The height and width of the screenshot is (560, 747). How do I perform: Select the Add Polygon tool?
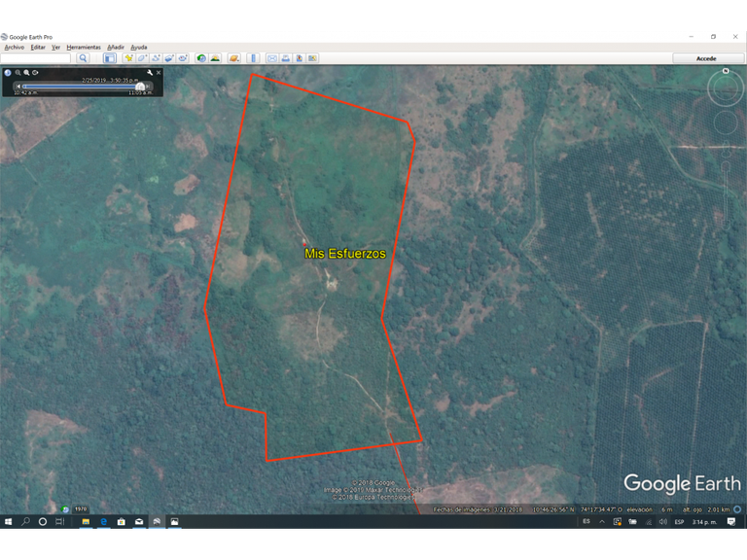click(x=142, y=58)
